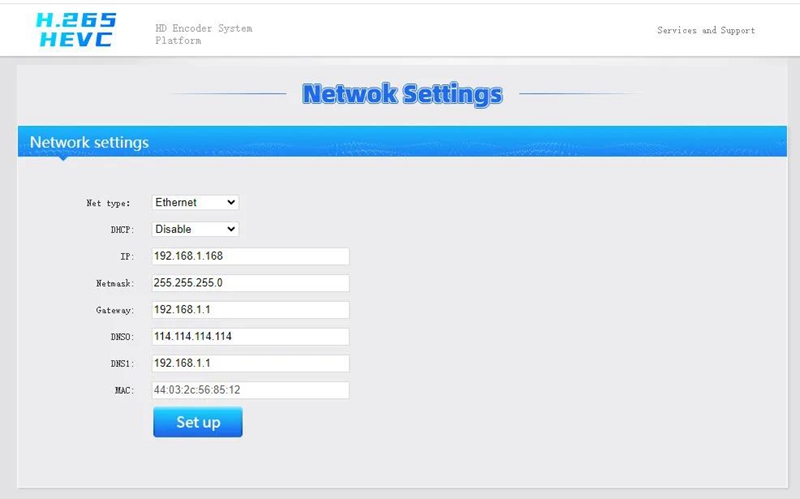The height and width of the screenshot is (499, 800).
Task: Click the DNS0 input field
Action: [x=250, y=336]
